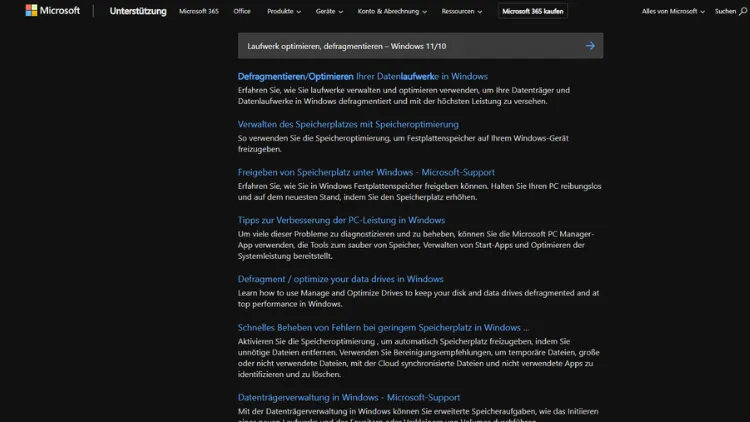This screenshot has height=422, width=750.
Task: Open Defragment / optimize your data drives link
Action: 341,279
